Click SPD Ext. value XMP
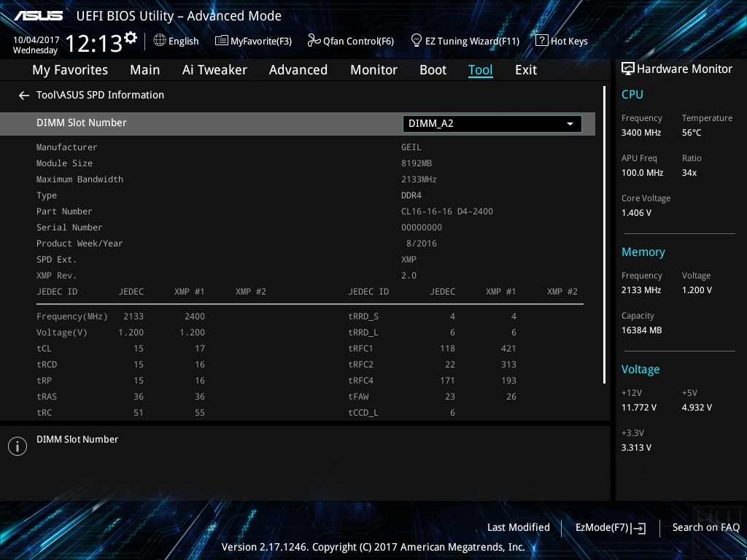Screen dimensions: 747x560 pyautogui.click(x=409, y=260)
